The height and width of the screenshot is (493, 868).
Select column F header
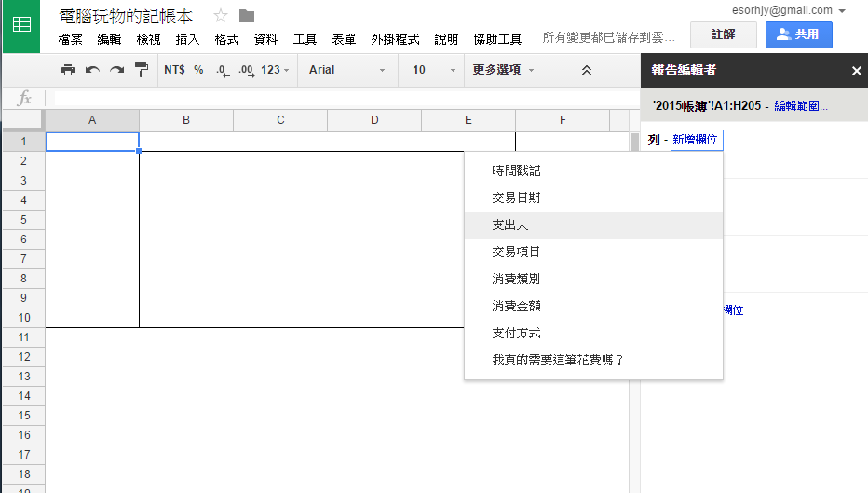(563, 120)
